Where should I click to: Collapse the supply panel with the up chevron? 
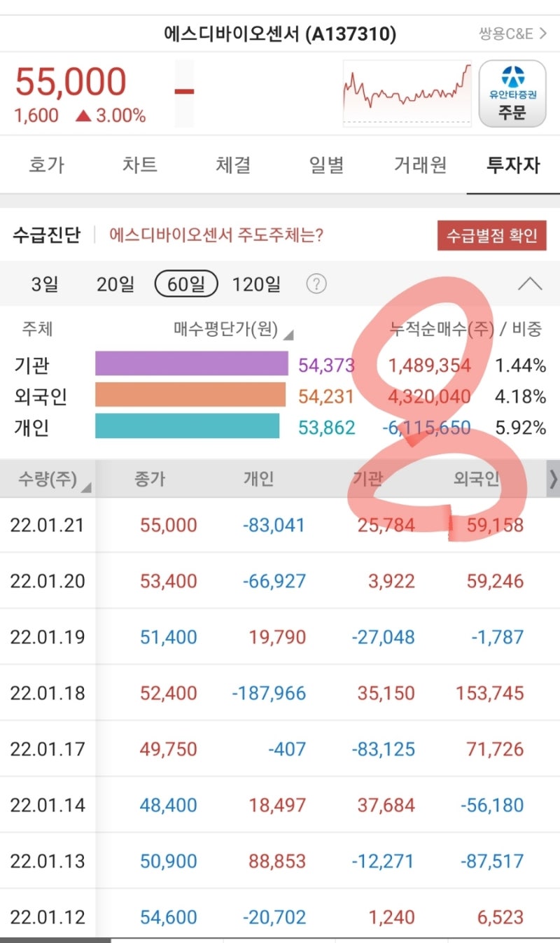click(531, 284)
